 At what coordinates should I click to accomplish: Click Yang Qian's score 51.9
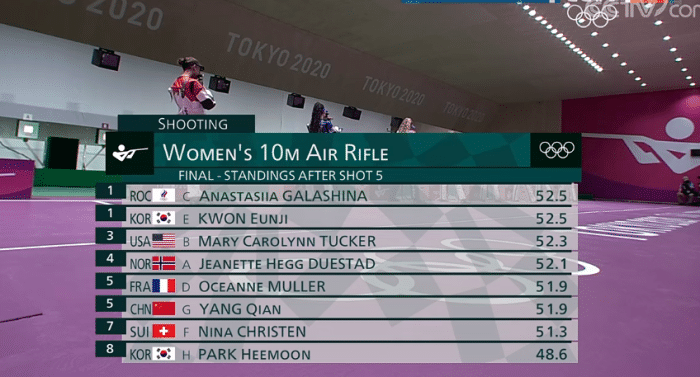(551, 309)
